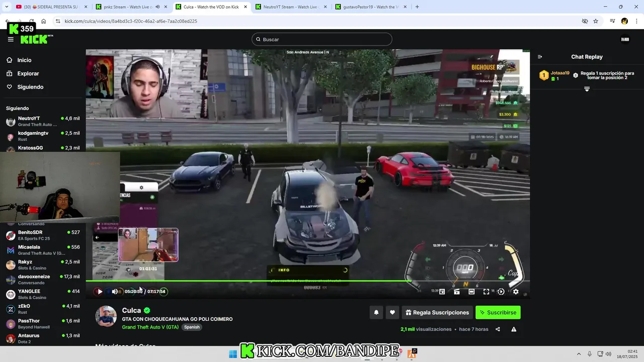The width and height of the screenshot is (644, 362).
Task: Click taskbar microphone icon
Action: pos(590,354)
